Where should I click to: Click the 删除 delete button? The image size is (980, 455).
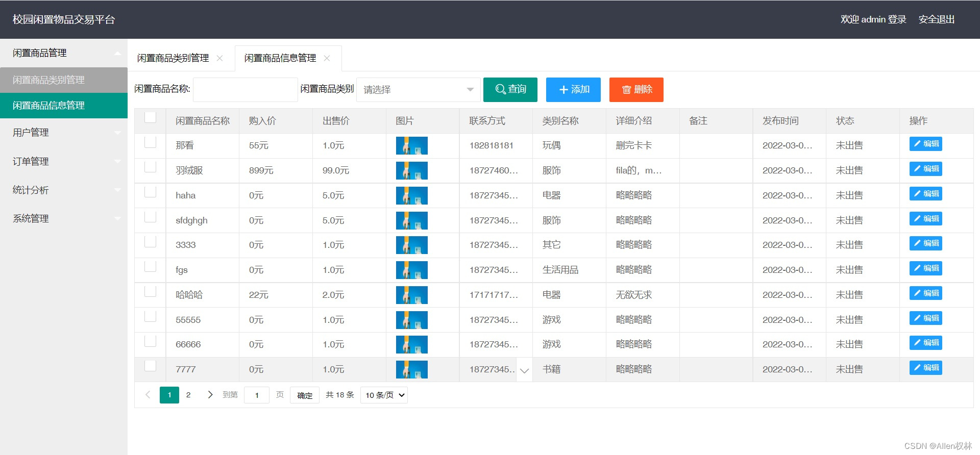pos(636,90)
